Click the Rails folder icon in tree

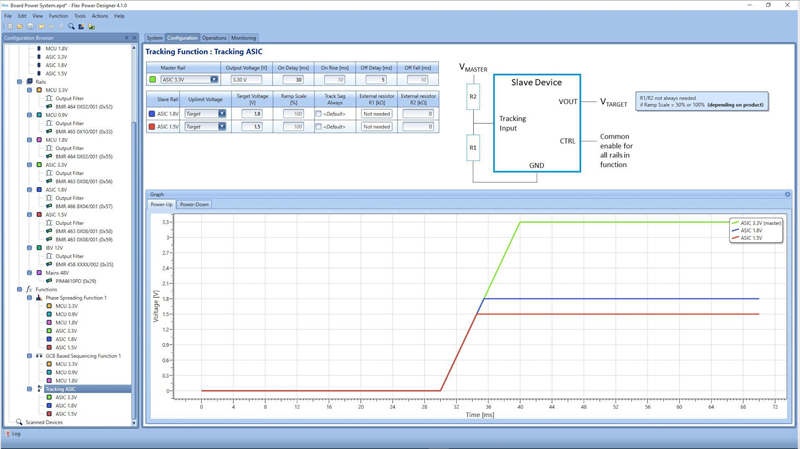coord(29,82)
